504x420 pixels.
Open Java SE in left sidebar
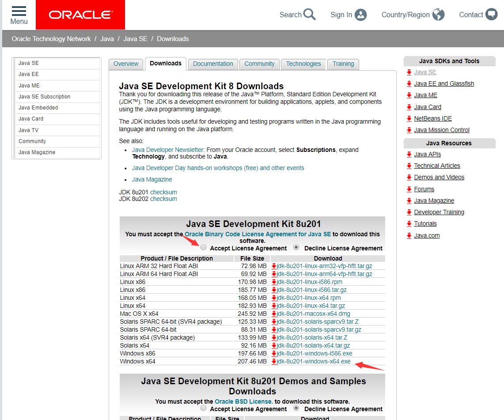pyautogui.click(x=57, y=63)
